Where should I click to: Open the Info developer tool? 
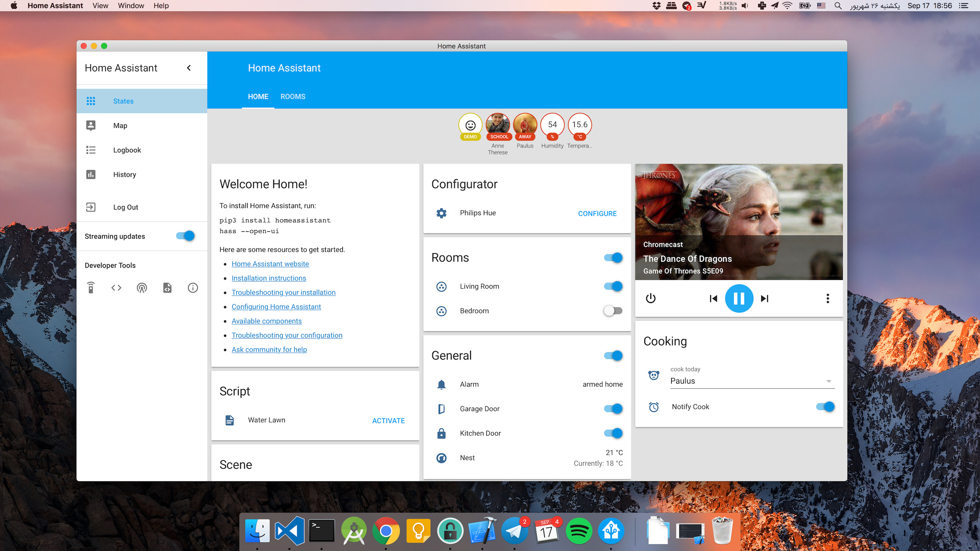click(x=192, y=288)
